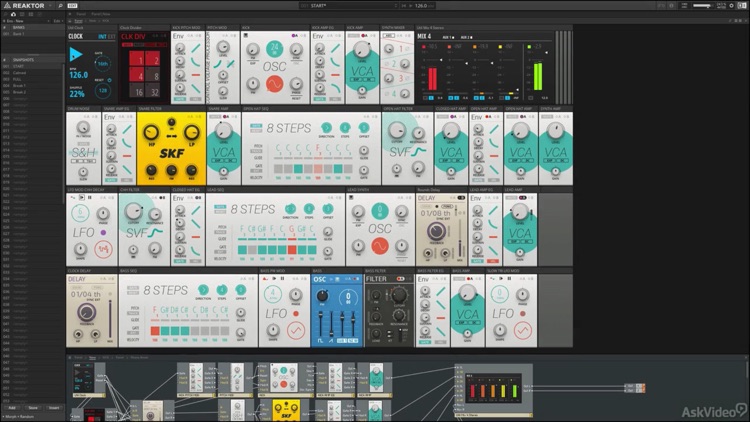Click the LFO Mod CHH waveform icon
The image size is (750, 422).
[103, 249]
